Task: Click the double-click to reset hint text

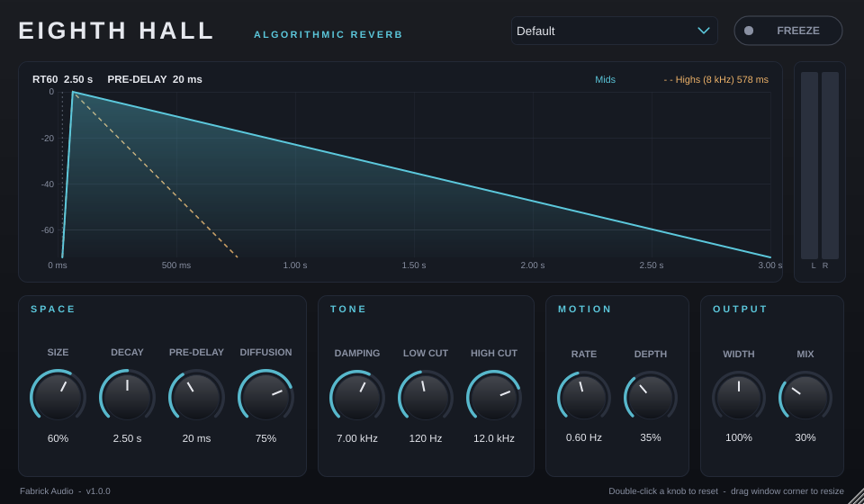Action: click(663, 490)
